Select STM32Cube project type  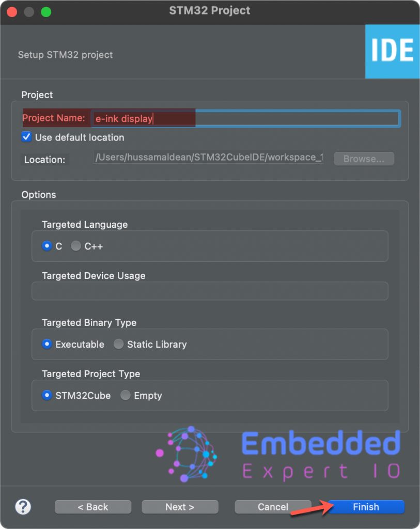click(47, 395)
